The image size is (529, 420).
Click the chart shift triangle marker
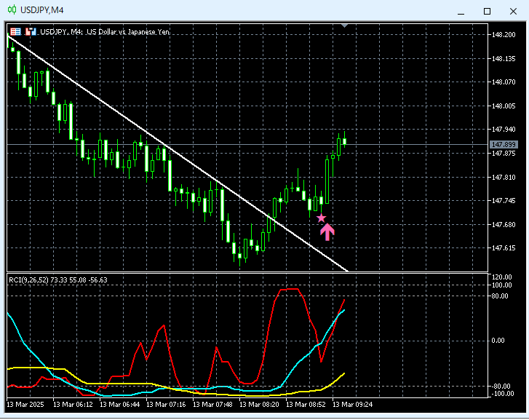click(x=344, y=25)
